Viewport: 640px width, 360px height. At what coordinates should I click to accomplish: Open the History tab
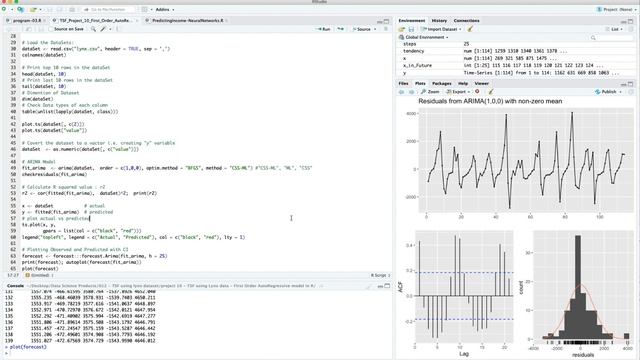439,20
